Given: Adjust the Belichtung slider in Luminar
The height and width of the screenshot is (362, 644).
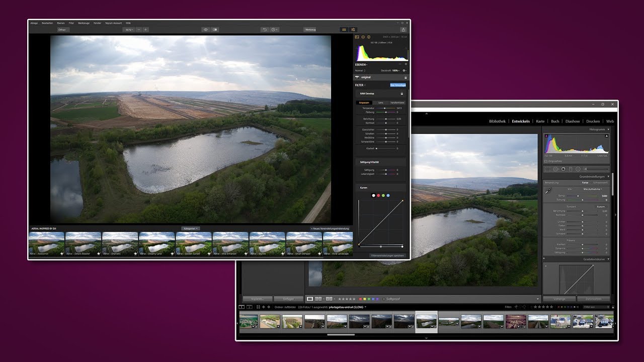Looking at the screenshot, I should point(386,119).
